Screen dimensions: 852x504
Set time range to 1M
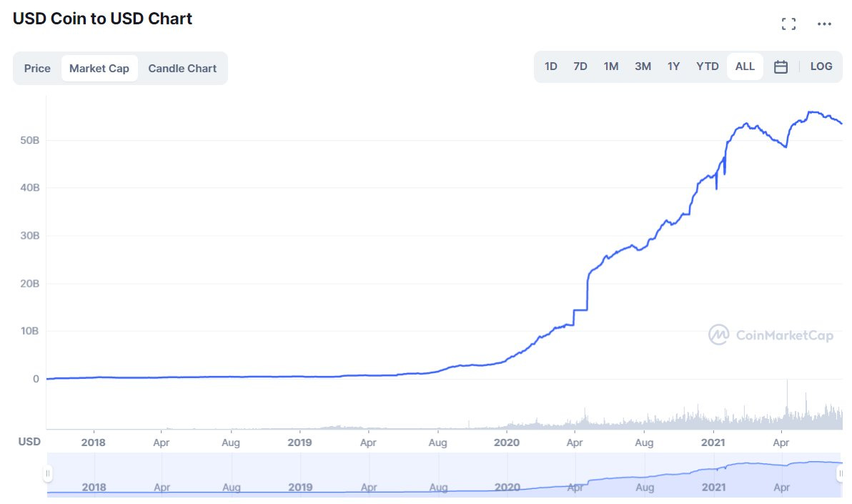point(610,66)
